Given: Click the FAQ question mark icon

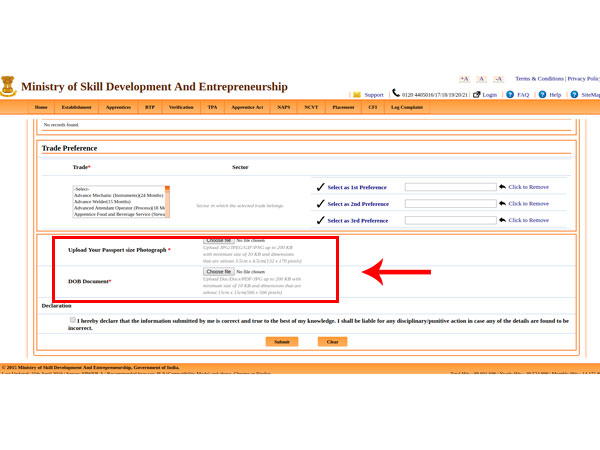Looking at the screenshot, I should (x=510, y=94).
